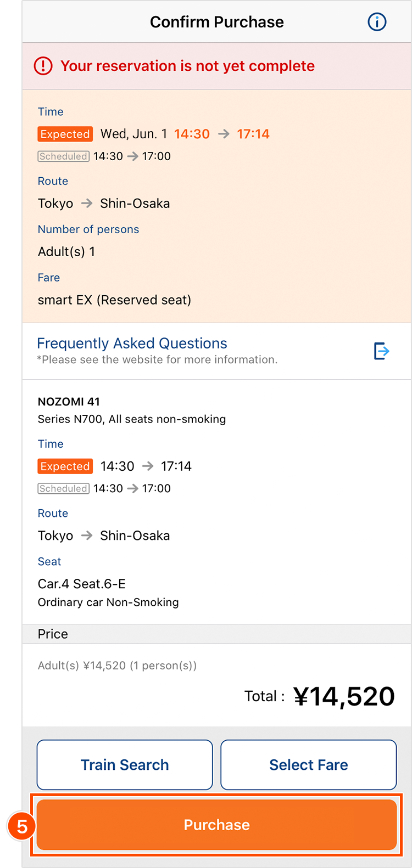412x868 pixels.
Task: Click the Scheduled label in the orange summary
Action: click(63, 156)
